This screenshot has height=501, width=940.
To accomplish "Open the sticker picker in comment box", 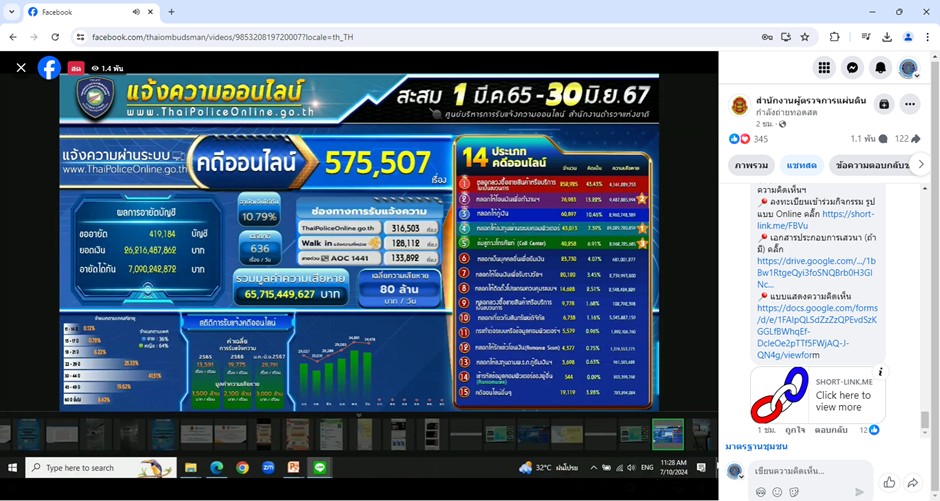I will [794, 492].
